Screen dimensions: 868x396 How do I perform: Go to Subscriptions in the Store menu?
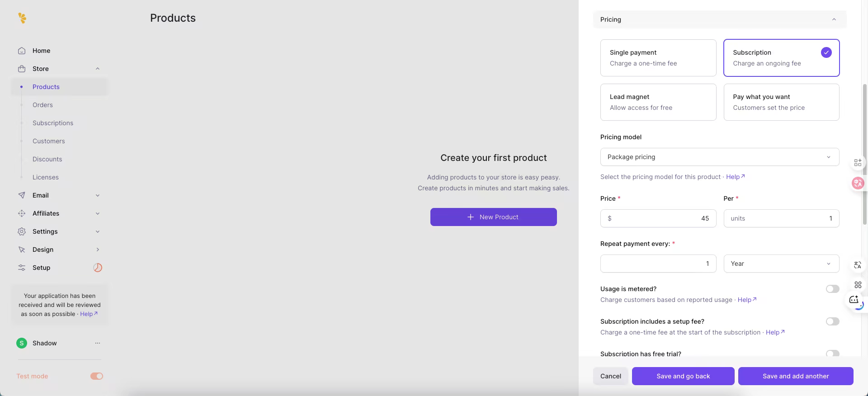tap(53, 123)
